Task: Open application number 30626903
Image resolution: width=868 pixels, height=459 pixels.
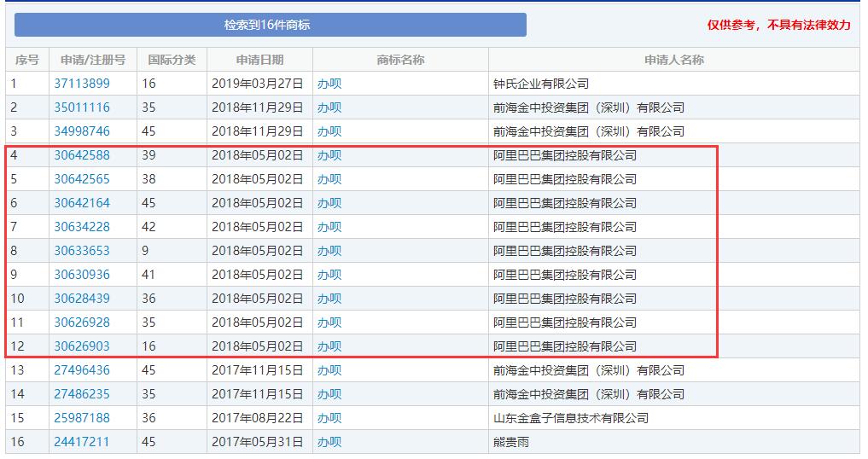Action: coord(82,346)
